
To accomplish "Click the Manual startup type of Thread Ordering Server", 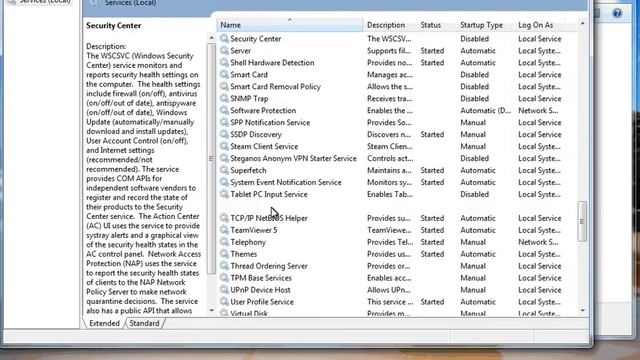I will pyautogui.click(x=473, y=266).
